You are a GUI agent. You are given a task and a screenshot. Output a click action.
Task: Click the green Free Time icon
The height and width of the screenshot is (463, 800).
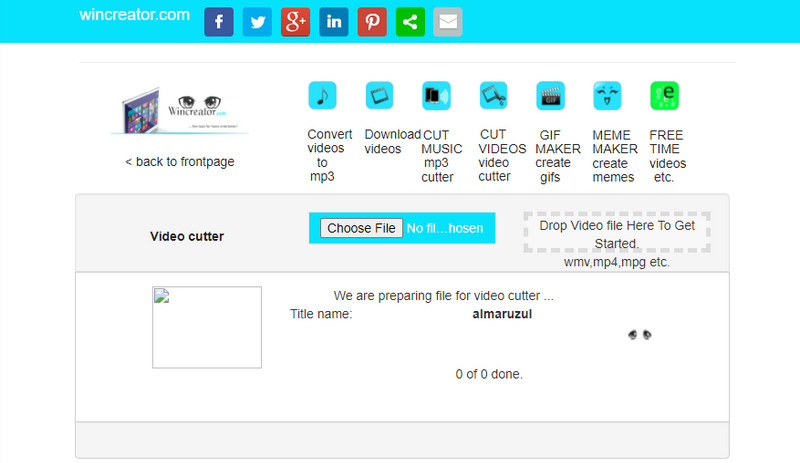pyautogui.click(x=664, y=95)
